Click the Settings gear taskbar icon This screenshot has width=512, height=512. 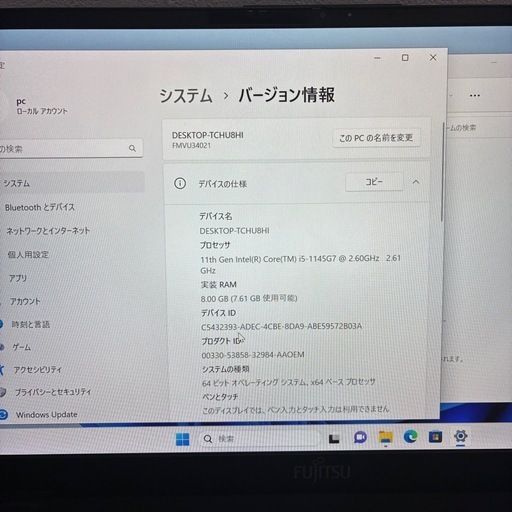[x=461, y=436]
